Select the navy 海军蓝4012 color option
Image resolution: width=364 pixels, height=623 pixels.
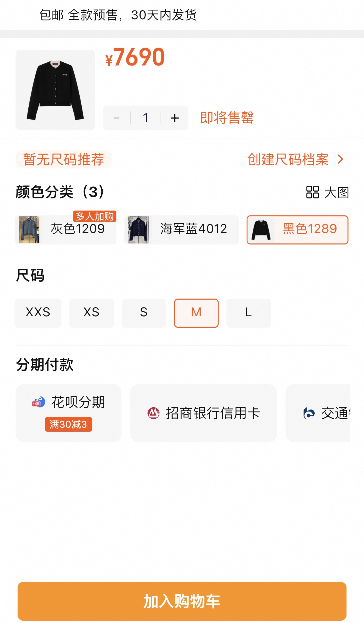[x=181, y=230]
